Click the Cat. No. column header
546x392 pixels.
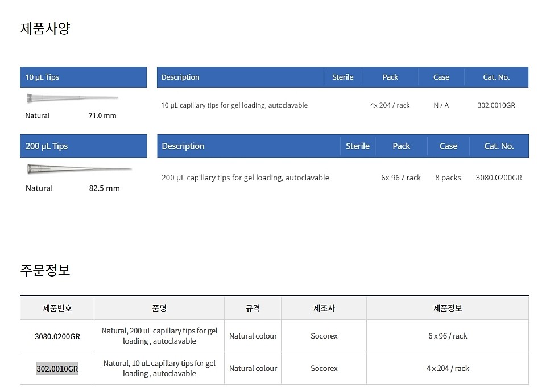pos(495,77)
